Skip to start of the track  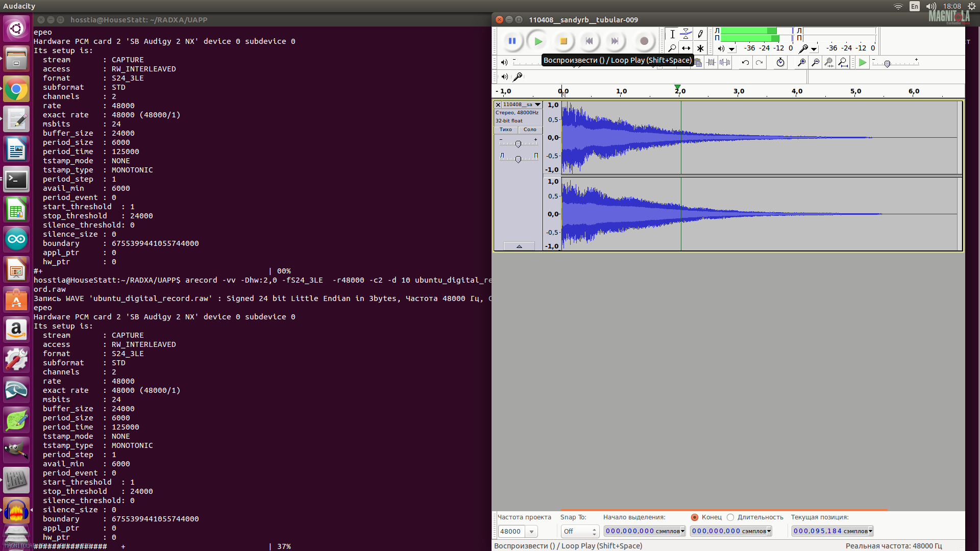coord(589,41)
